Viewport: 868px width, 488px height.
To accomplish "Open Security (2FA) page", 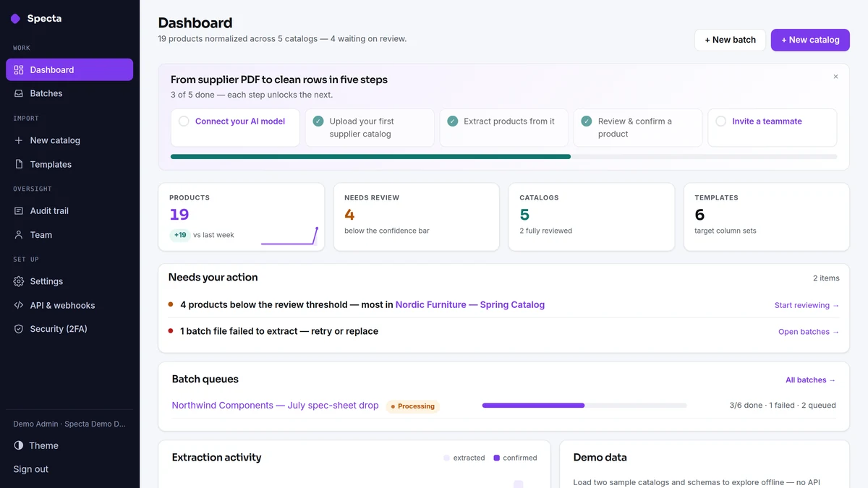I will [69, 329].
